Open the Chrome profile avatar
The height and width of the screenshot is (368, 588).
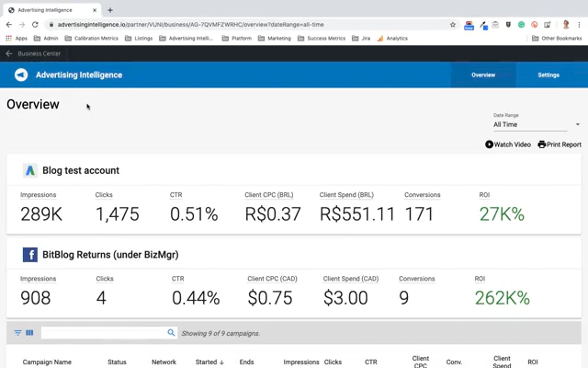pos(566,25)
